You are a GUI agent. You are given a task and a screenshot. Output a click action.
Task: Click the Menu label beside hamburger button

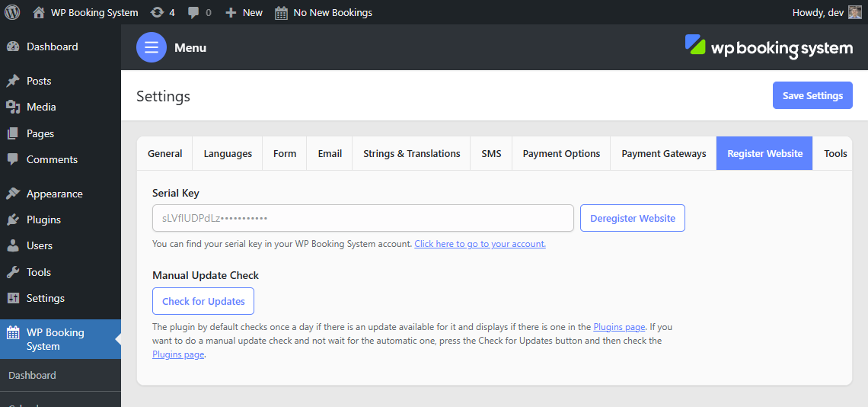coord(190,48)
